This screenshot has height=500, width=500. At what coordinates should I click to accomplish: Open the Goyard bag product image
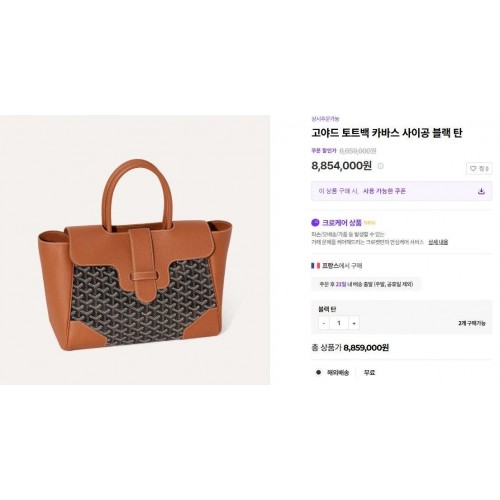[135, 250]
